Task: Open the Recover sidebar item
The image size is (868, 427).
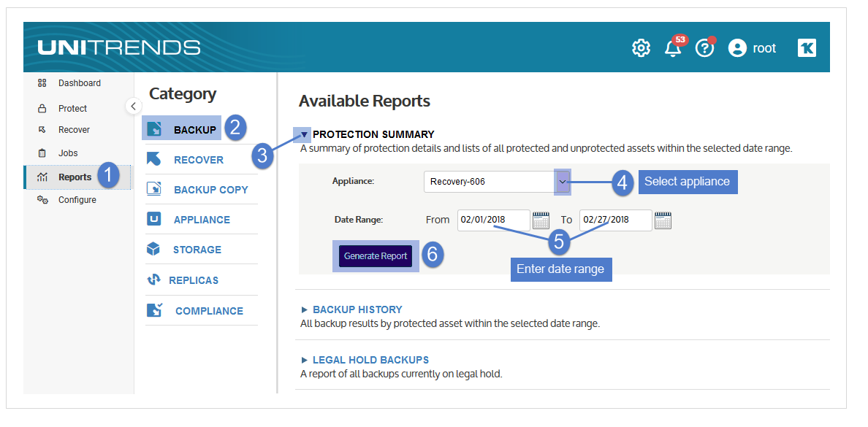Action: (75, 129)
